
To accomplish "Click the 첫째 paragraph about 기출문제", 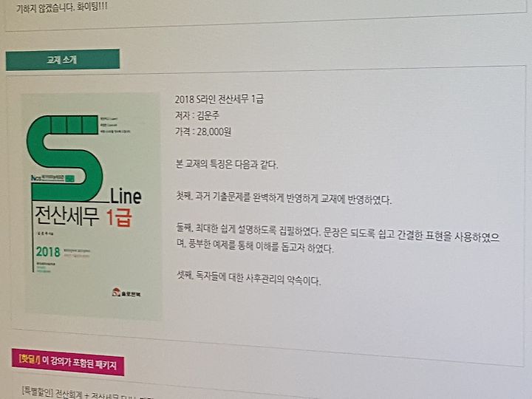I will [x=284, y=198].
